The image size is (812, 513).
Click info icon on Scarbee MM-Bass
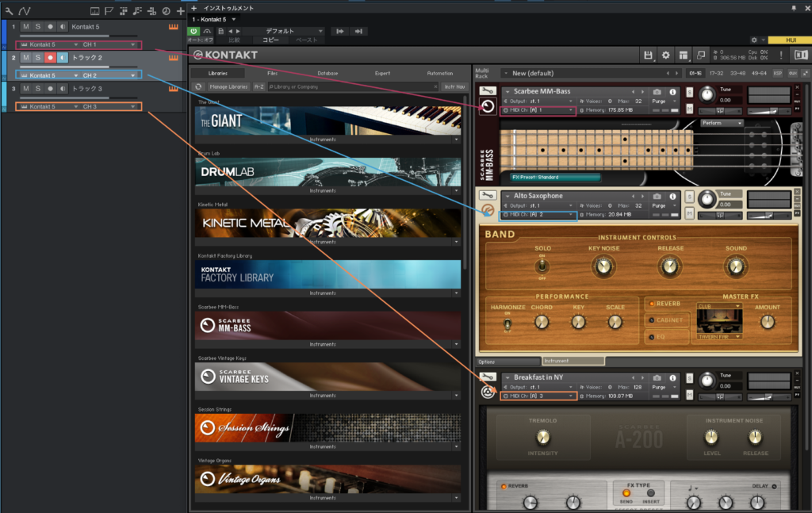[672, 91]
